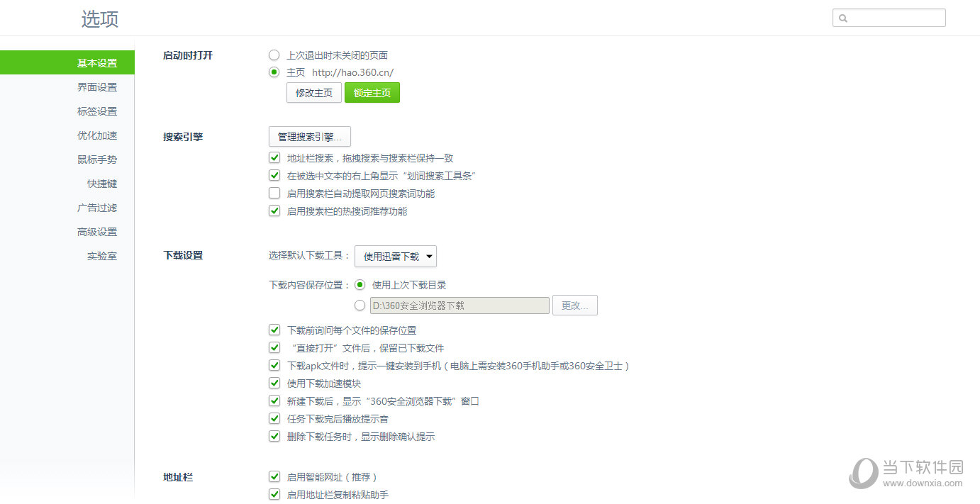980x504 pixels.
Task: Switch to 广告过滤 settings
Action: click(97, 208)
